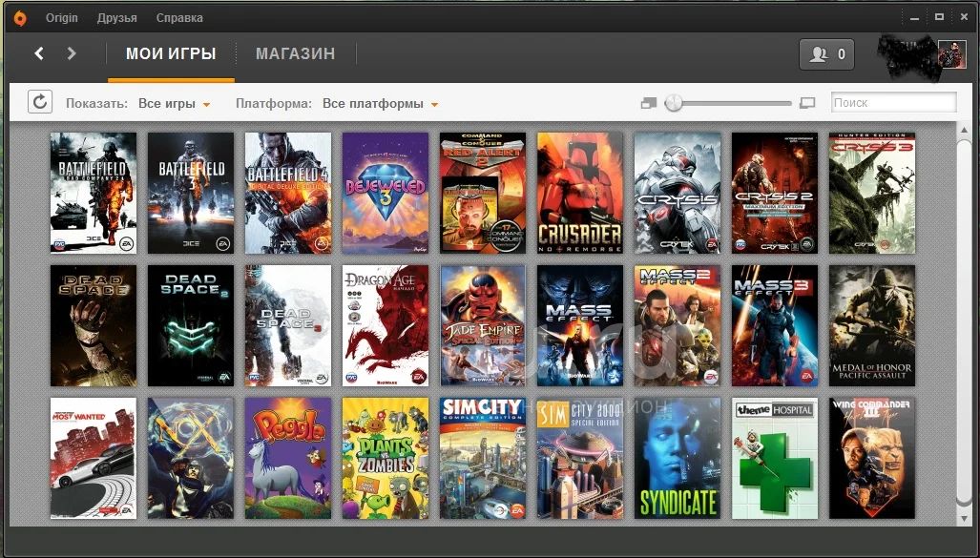
Task: Select the first Crysis cover
Action: (678, 193)
